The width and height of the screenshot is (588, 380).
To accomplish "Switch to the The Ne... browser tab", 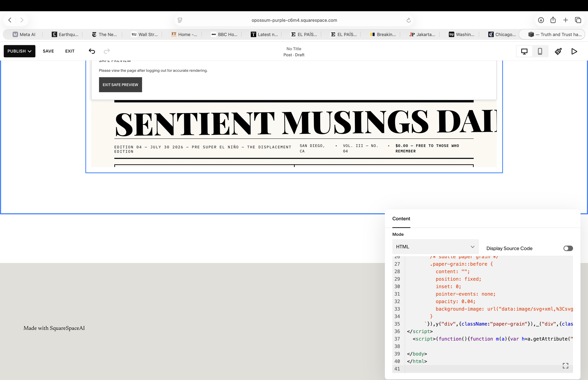I will click(x=105, y=35).
